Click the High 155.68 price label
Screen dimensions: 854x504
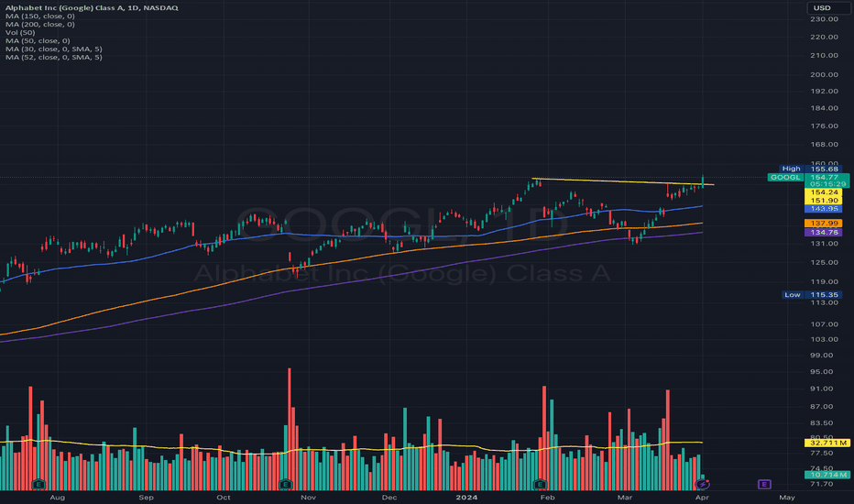tap(811, 169)
